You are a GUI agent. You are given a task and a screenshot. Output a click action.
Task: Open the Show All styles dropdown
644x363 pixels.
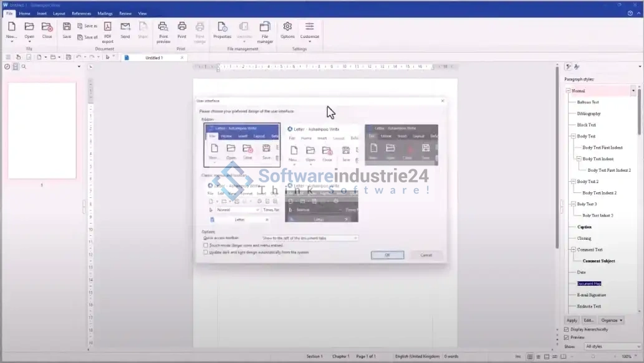click(x=612, y=346)
